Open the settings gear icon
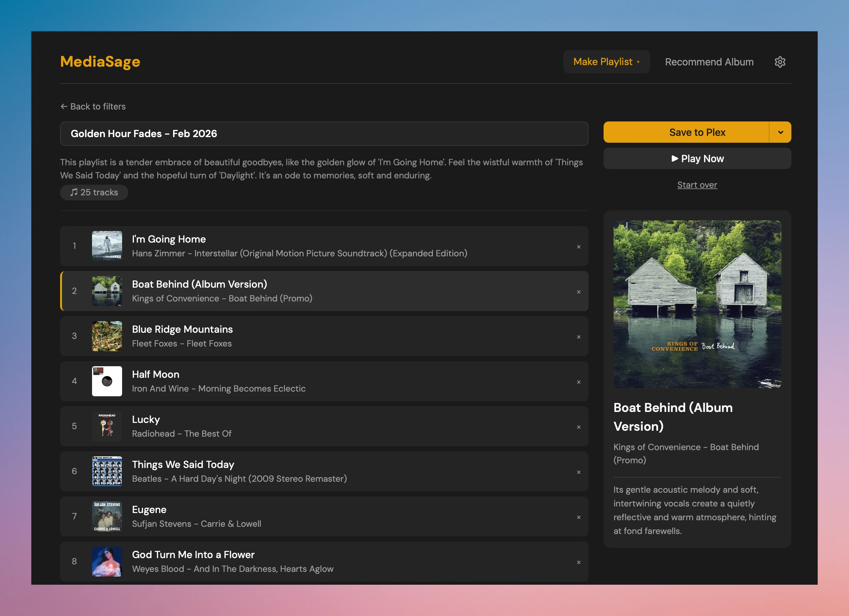Screen dimensions: 849x616 780,62
